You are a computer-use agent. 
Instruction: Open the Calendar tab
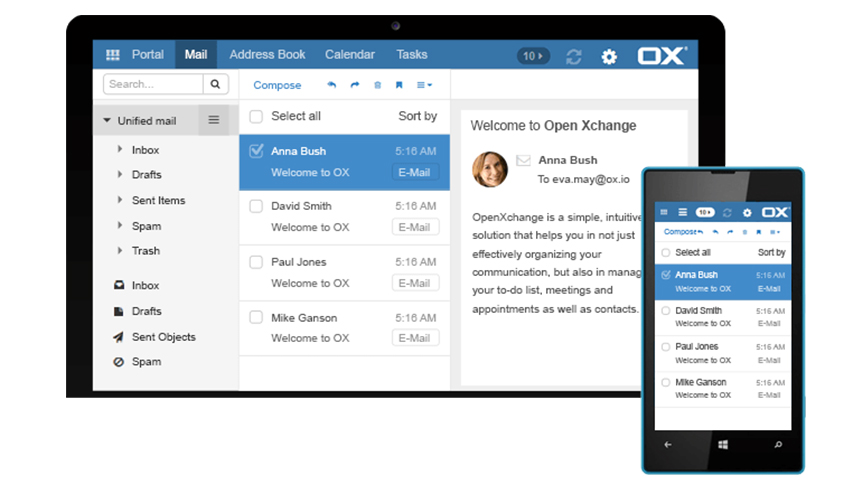click(x=349, y=54)
